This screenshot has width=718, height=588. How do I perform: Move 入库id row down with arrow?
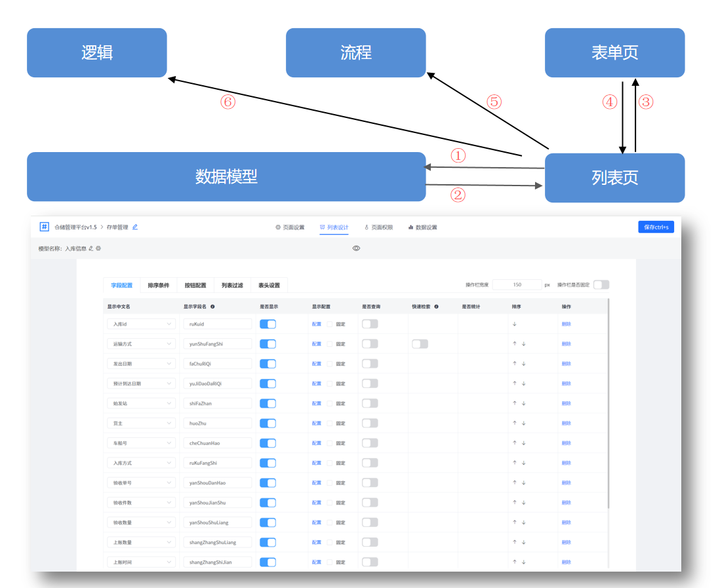pos(515,324)
